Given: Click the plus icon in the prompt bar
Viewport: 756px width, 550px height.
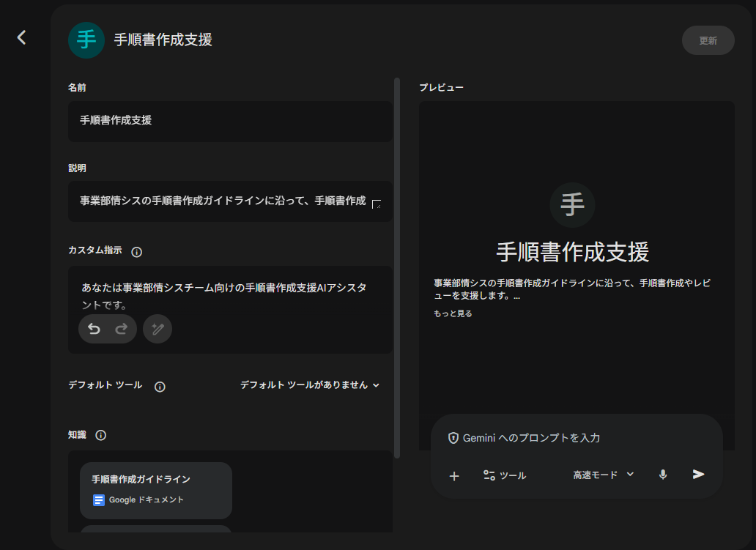Looking at the screenshot, I should pos(454,475).
